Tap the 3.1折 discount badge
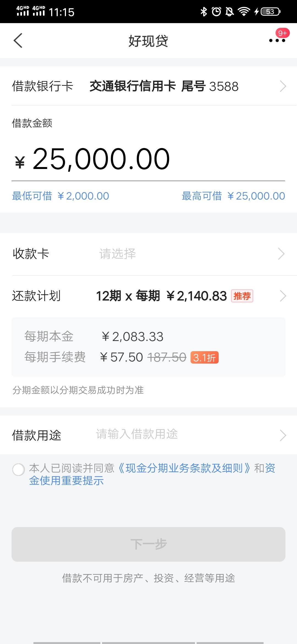297x644 pixels. (204, 358)
